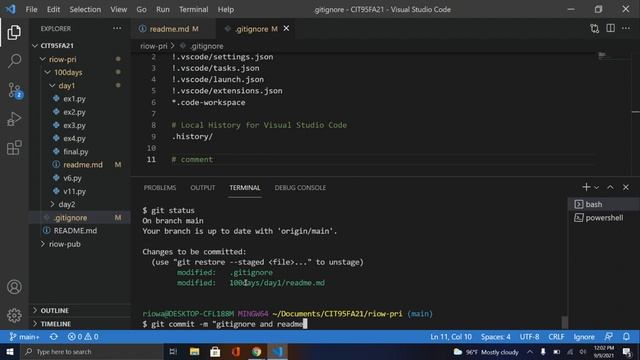
Task: Open the Manage gear icon
Action: tap(14, 315)
